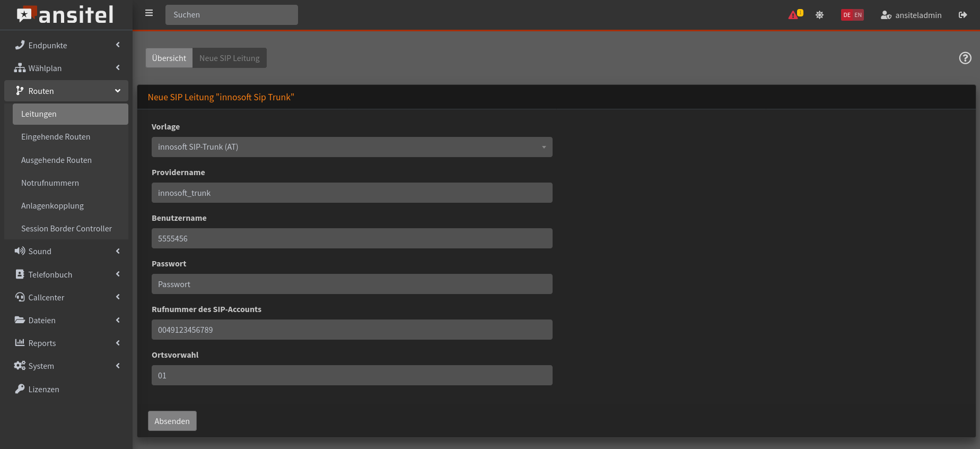Select the Neue SIP Leitung tab

pyautogui.click(x=229, y=58)
